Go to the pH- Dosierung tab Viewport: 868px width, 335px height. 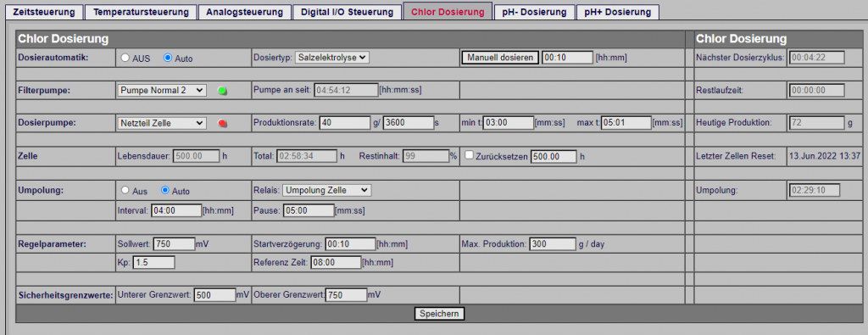(534, 12)
